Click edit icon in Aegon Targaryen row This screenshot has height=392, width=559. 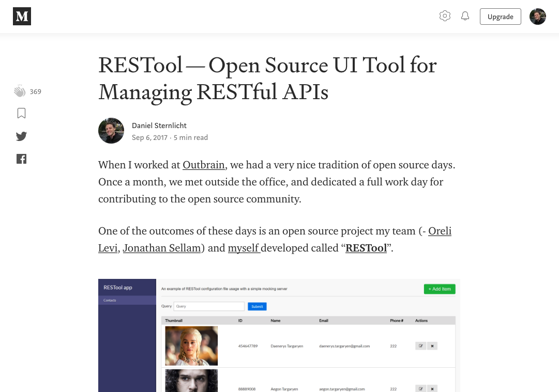421,389
